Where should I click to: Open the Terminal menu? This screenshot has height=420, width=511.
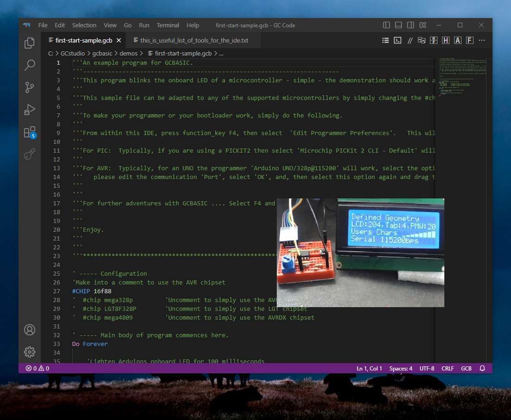point(168,25)
